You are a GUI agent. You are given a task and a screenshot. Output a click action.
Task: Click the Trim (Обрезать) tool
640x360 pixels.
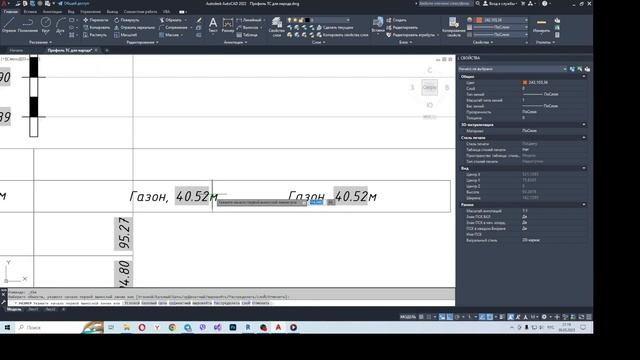click(171, 20)
